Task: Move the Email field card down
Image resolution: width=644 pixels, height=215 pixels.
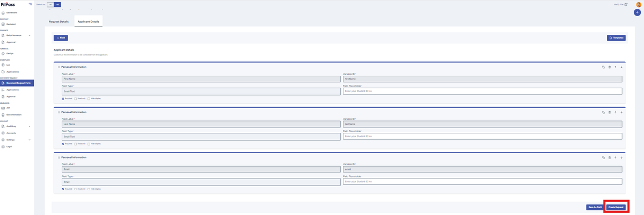Action: 621,157
